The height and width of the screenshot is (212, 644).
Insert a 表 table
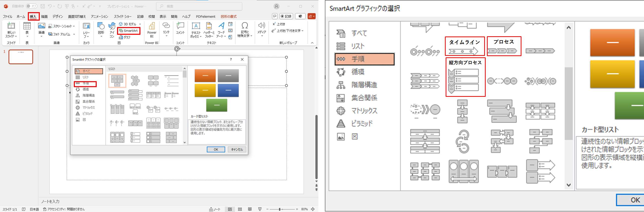[27, 29]
